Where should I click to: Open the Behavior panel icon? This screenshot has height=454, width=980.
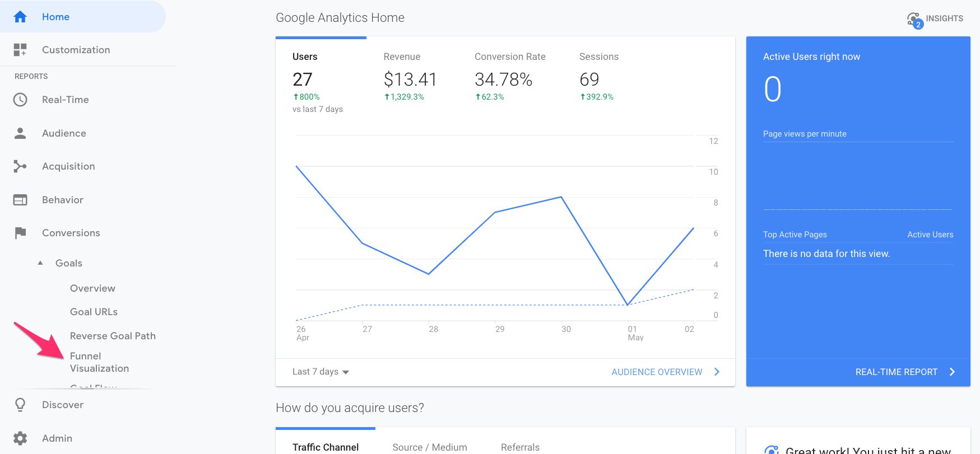pyautogui.click(x=20, y=200)
